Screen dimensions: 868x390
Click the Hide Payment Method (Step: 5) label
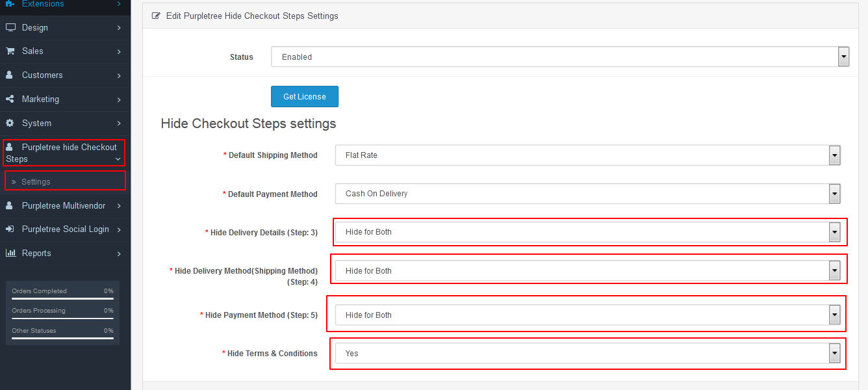[261, 315]
